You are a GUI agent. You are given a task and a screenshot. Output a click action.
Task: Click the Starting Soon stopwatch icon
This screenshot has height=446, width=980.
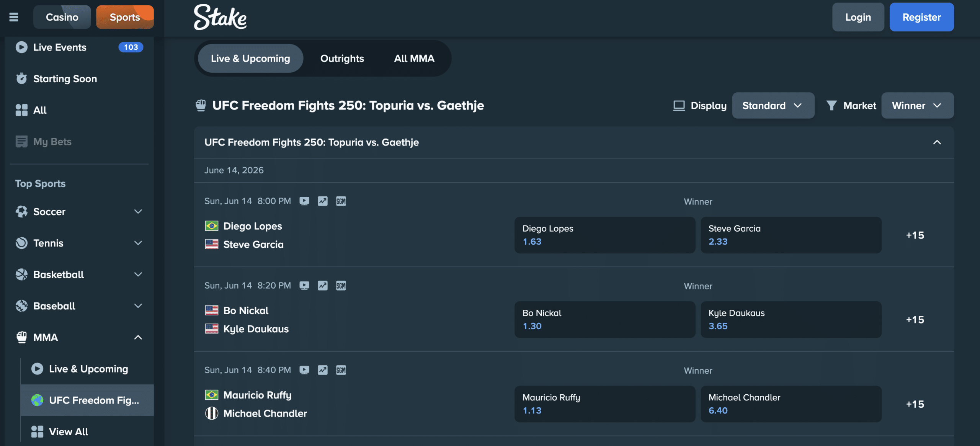click(21, 78)
